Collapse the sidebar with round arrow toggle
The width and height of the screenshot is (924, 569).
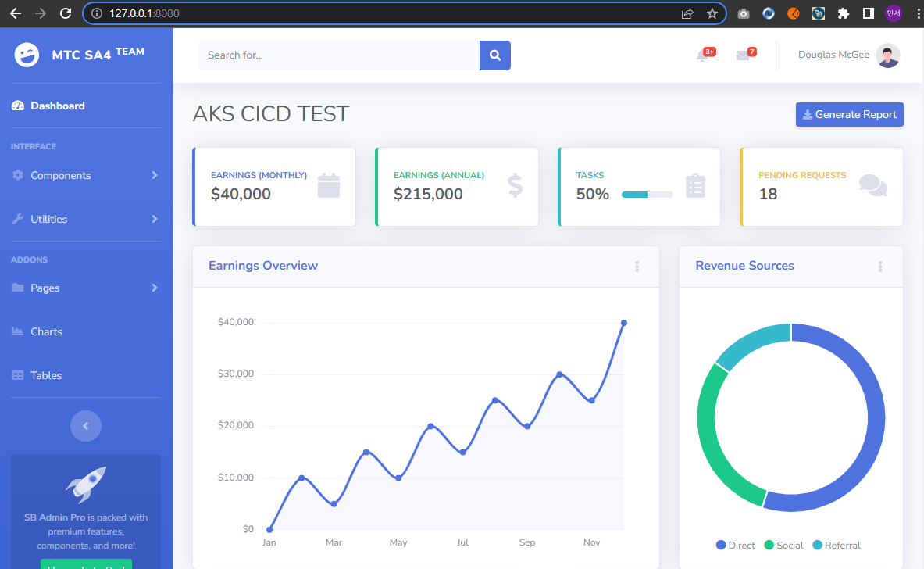point(86,426)
